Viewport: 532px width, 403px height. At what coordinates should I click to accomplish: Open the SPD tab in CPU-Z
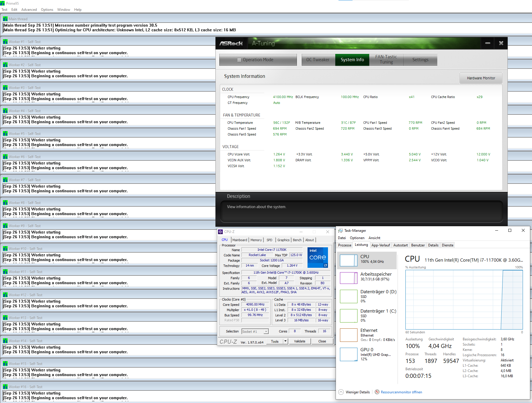point(270,240)
